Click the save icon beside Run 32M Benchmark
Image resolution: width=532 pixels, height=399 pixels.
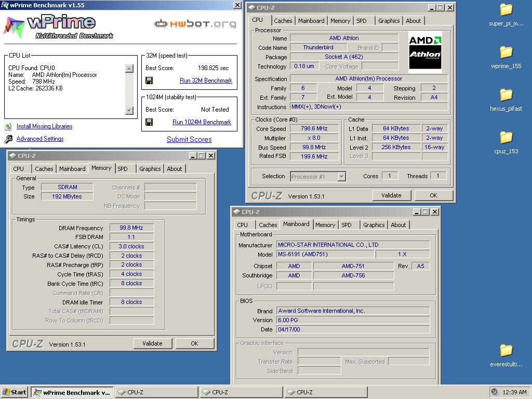(x=149, y=81)
